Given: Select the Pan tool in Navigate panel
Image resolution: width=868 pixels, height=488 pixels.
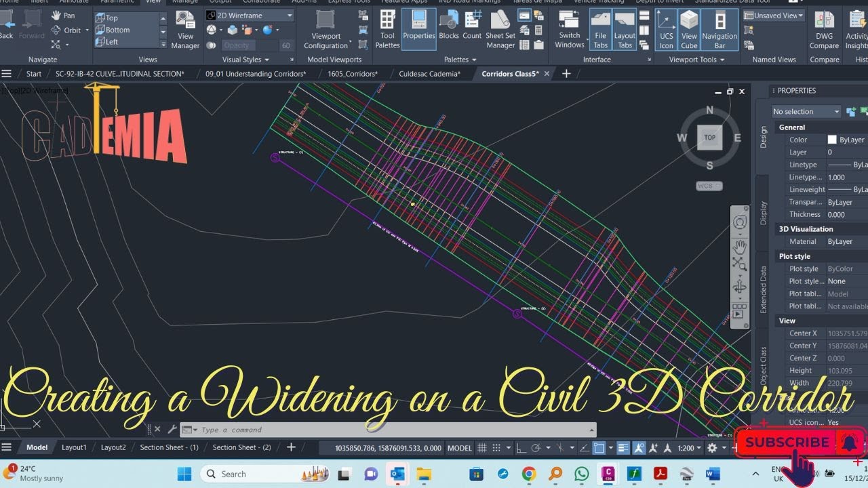Looking at the screenshot, I should click(63, 16).
